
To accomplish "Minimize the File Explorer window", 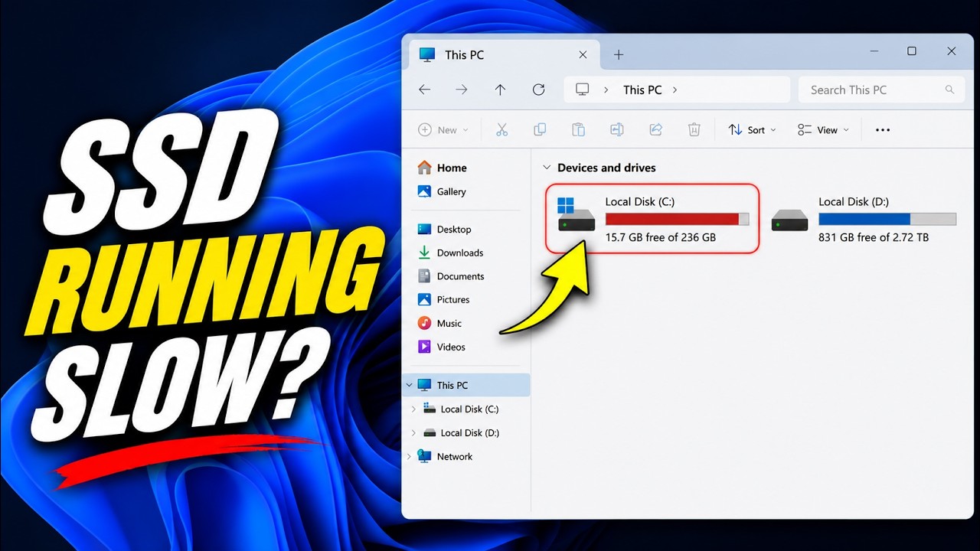I will tap(874, 51).
